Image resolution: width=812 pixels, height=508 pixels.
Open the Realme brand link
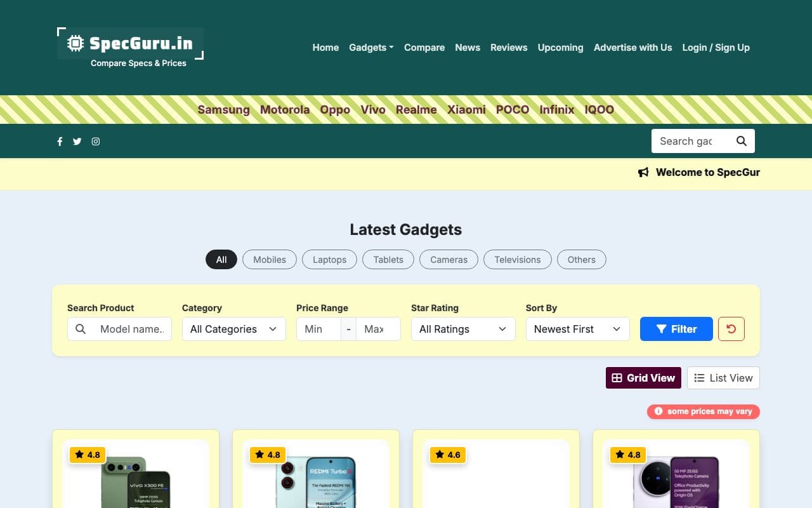[x=416, y=109]
